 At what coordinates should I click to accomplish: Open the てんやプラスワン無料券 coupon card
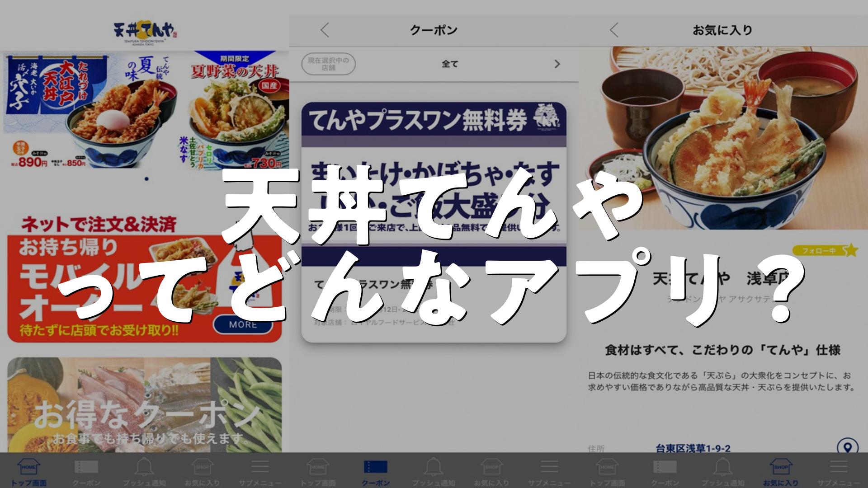coord(434,222)
